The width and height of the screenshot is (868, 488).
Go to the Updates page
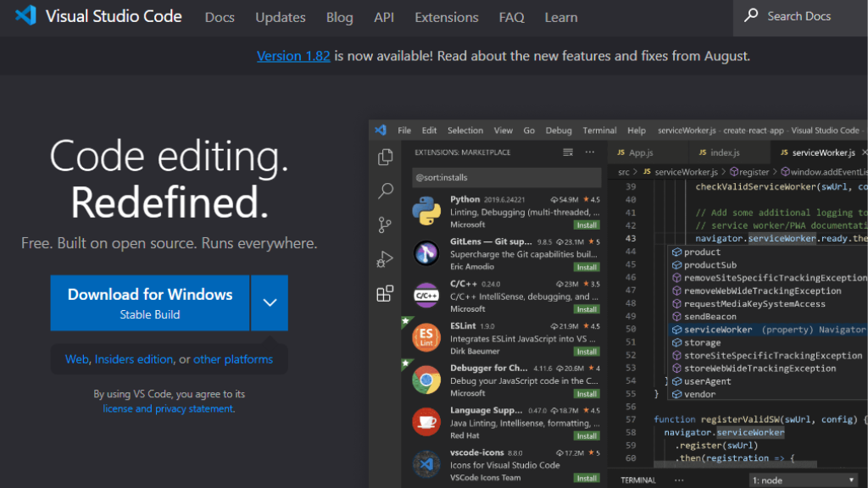tap(280, 17)
